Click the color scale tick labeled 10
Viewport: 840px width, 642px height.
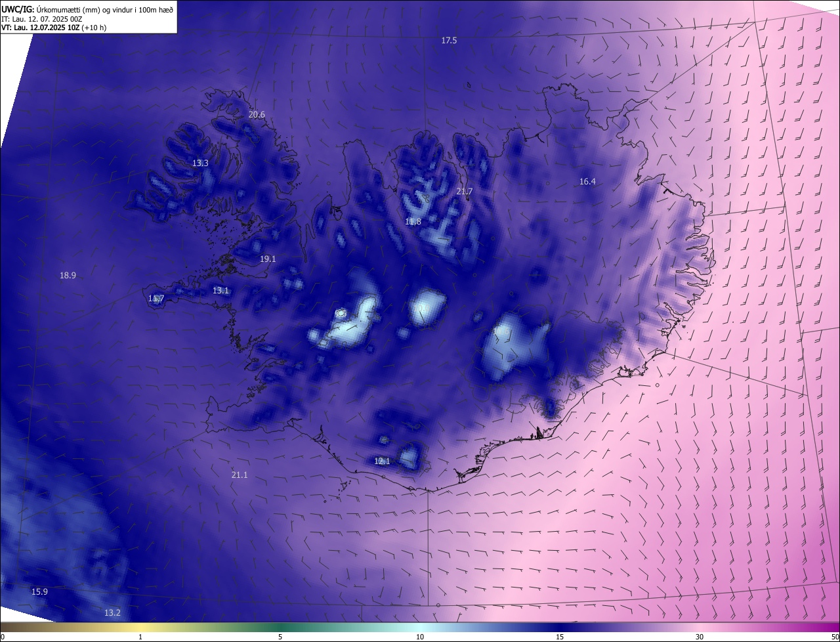pyautogui.click(x=420, y=637)
